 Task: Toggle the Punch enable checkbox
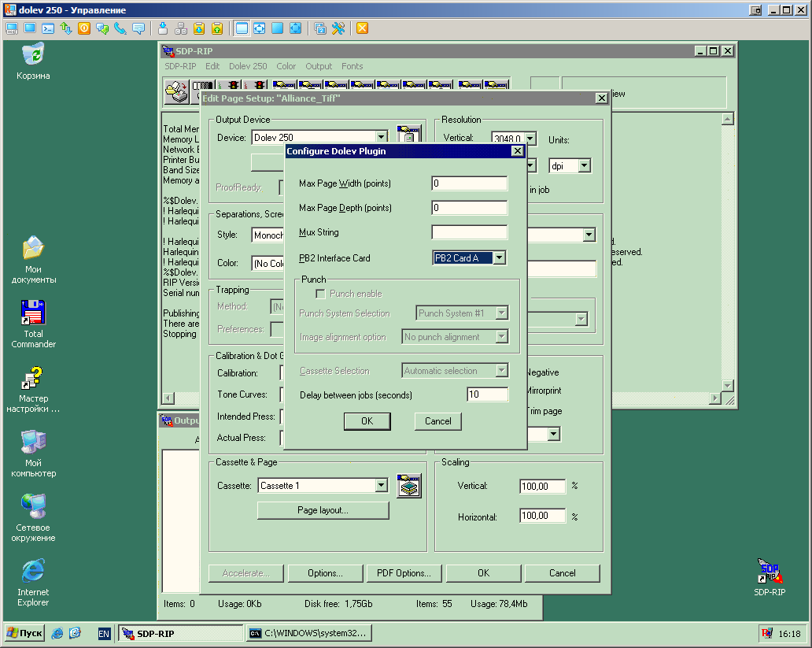pos(320,294)
